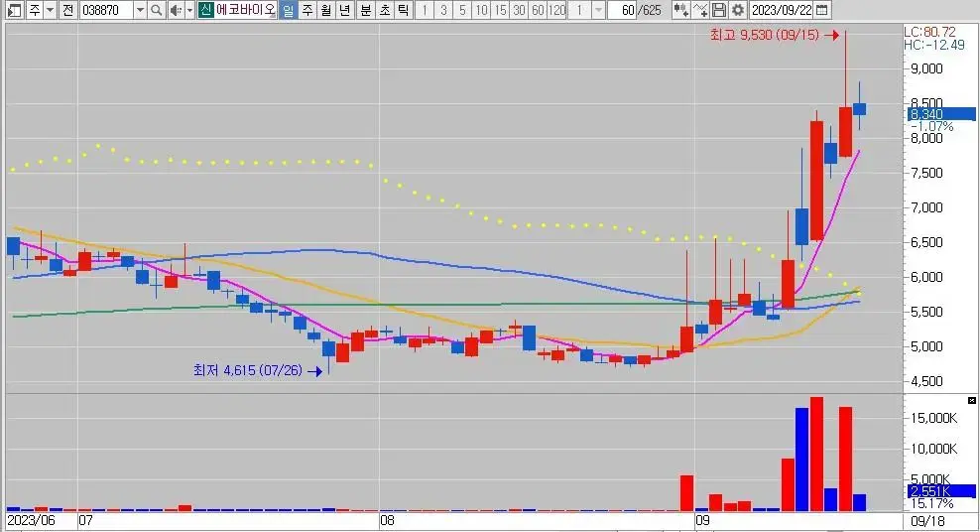Click the /625 total candle count
This screenshot has width=980, height=532.
tap(650, 10)
